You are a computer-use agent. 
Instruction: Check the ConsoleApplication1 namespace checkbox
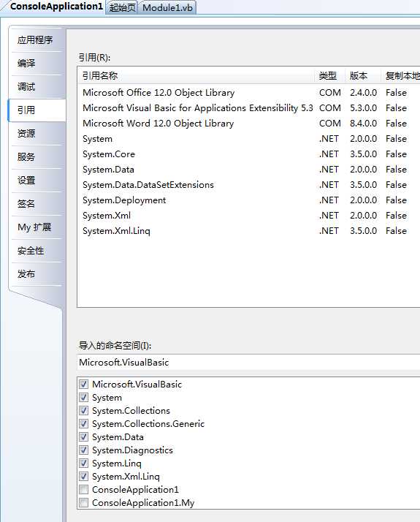[84, 489]
